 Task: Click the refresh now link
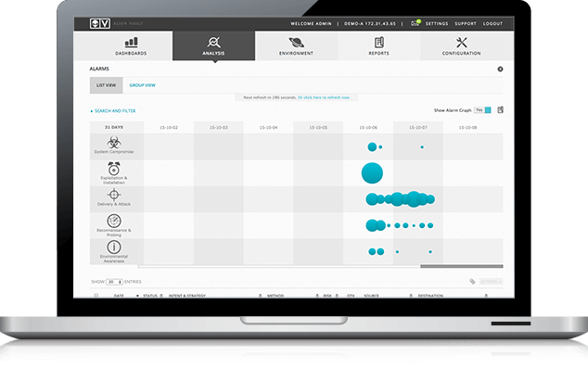tap(324, 97)
